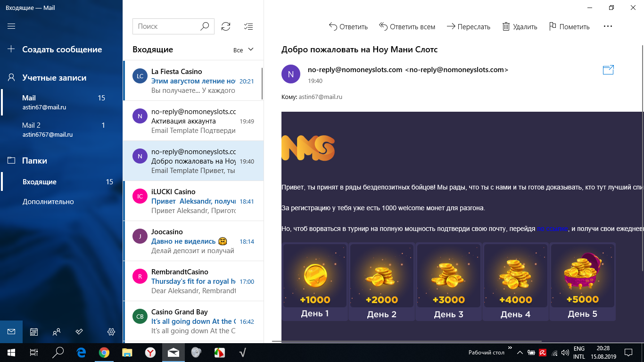
Task: Forward this email
Action: pos(468,26)
